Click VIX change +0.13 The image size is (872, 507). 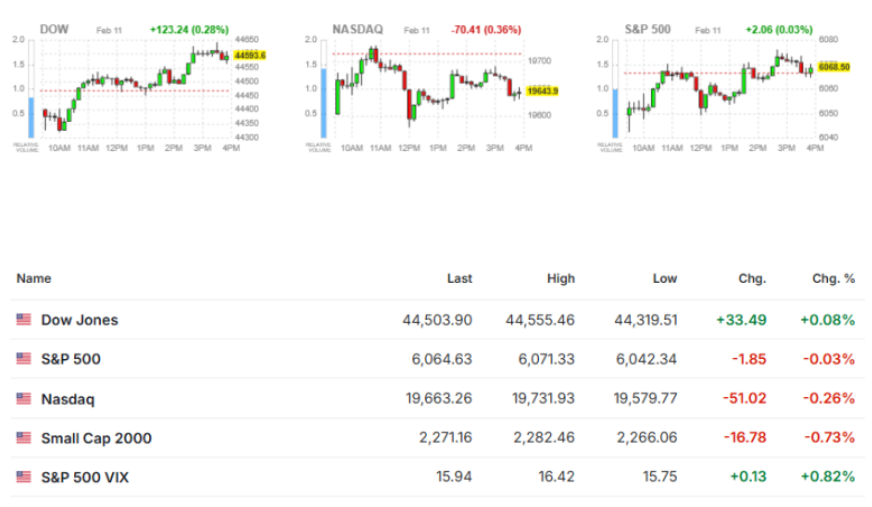[x=748, y=477]
